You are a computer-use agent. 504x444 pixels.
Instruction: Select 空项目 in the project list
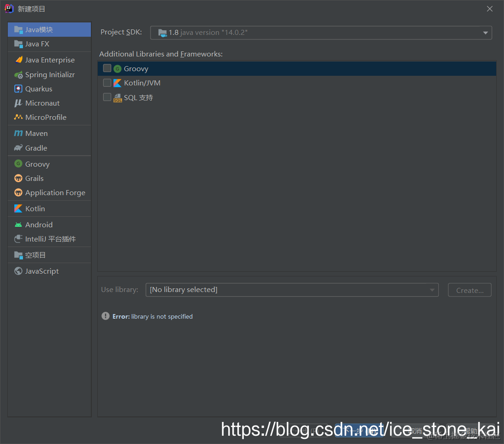pyautogui.click(x=50, y=255)
